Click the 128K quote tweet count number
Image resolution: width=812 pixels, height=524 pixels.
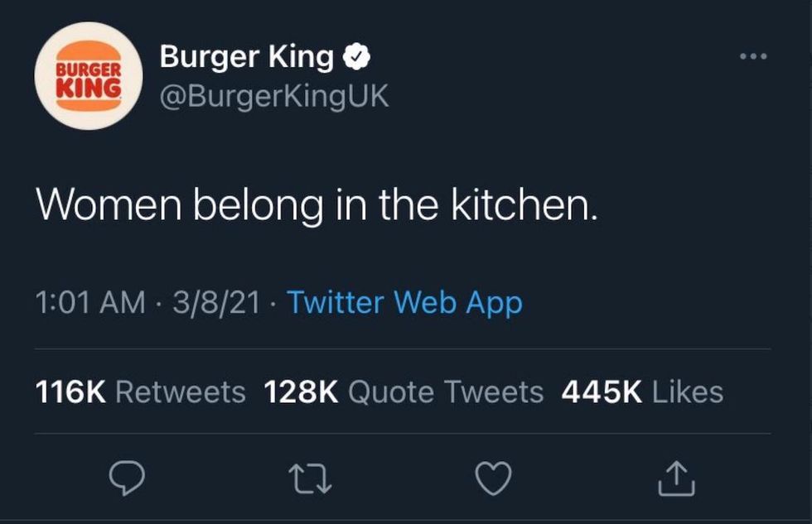[x=301, y=392]
